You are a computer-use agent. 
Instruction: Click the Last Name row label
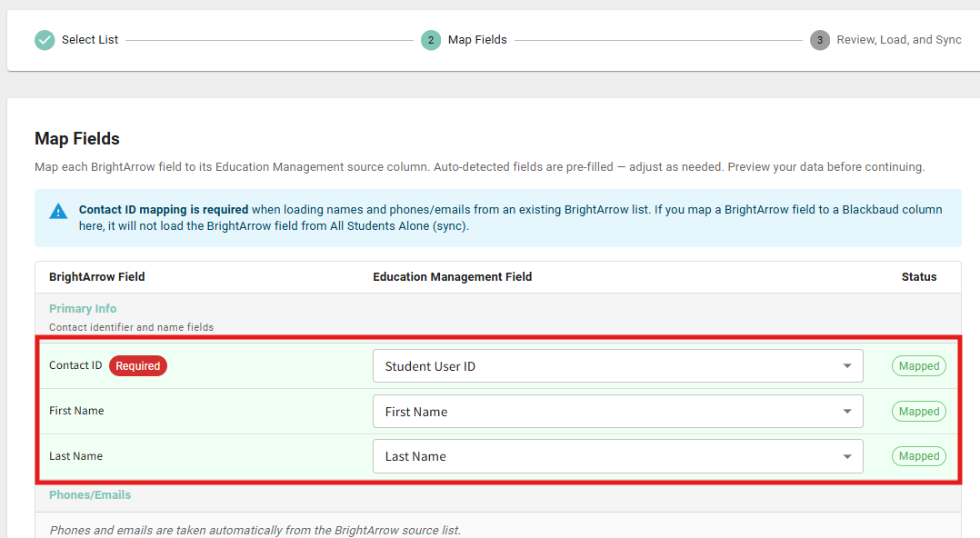75,456
